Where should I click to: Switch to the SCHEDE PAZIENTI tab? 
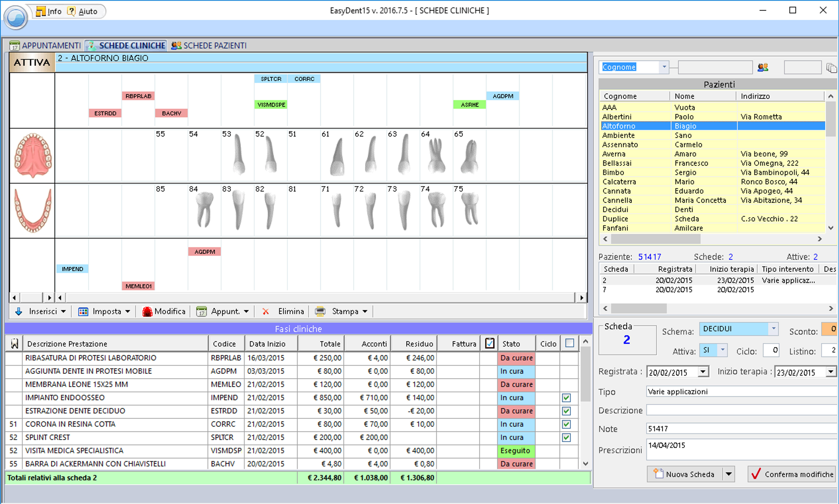pyautogui.click(x=209, y=45)
